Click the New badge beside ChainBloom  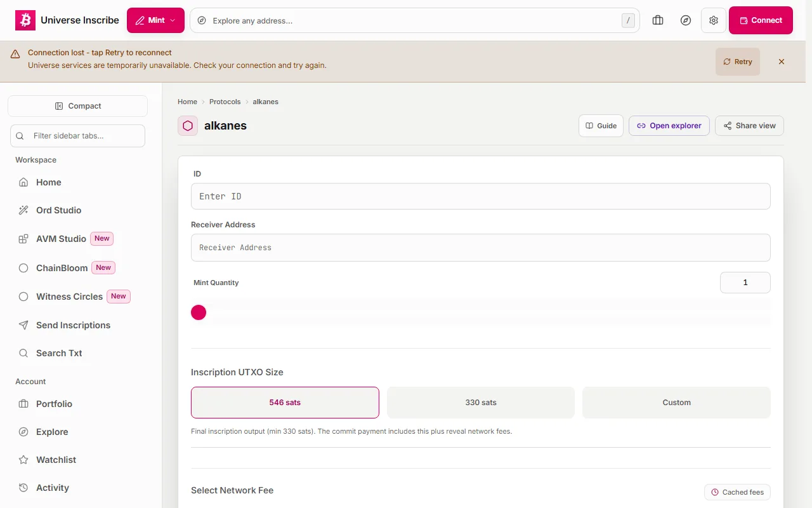103,268
